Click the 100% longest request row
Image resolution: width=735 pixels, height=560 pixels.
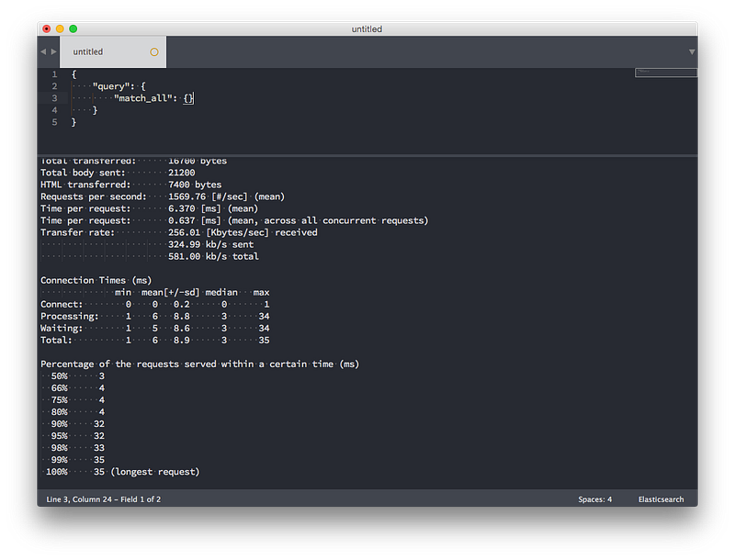[122, 472]
